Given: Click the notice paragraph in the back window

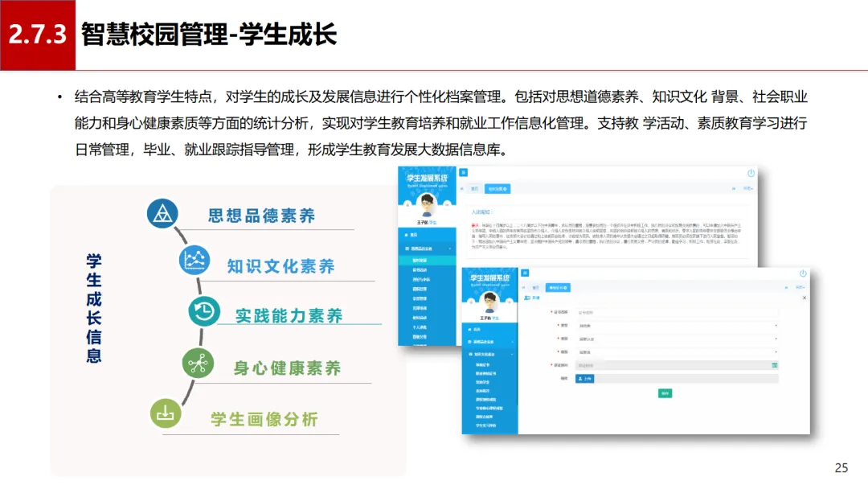Looking at the screenshot, I should coord(606,236).
